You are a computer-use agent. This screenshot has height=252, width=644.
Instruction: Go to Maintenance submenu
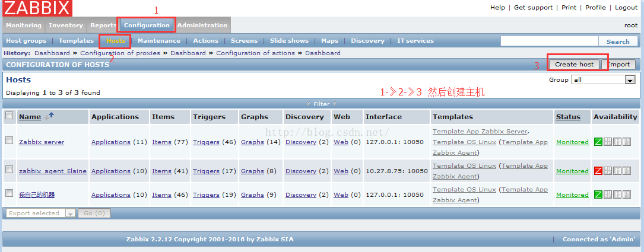coord(159,41)
